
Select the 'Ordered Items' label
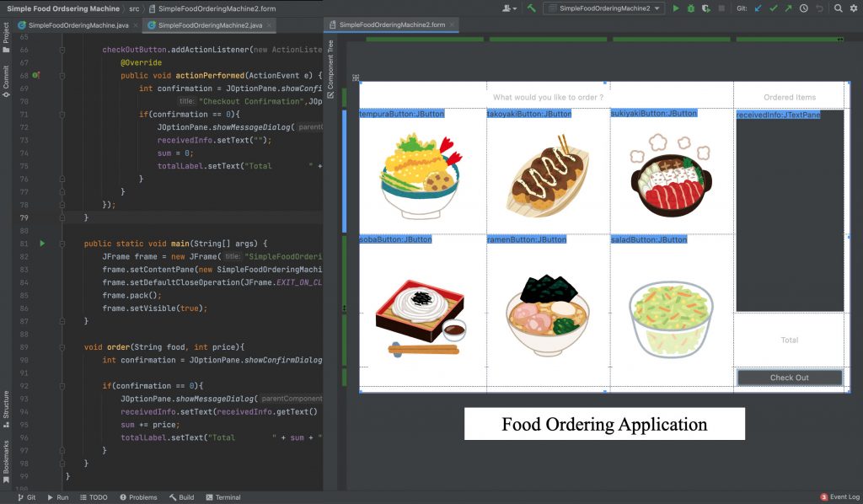click(x=789, y=98)
